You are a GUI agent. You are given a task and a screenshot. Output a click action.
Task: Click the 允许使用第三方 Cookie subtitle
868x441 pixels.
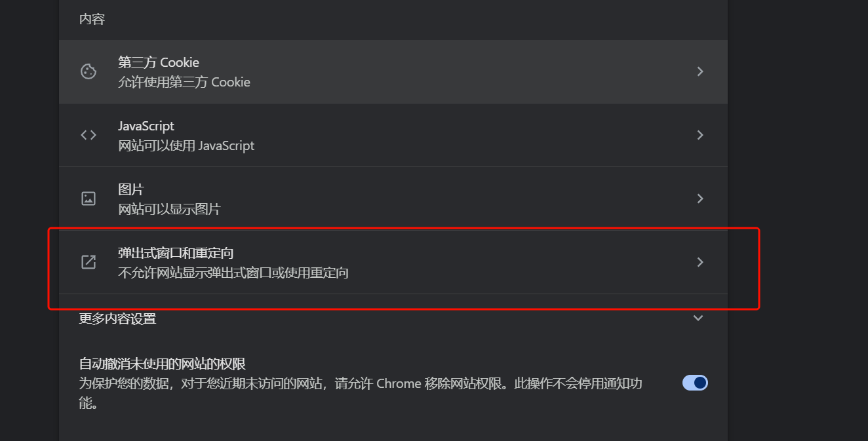coord(184,82)
